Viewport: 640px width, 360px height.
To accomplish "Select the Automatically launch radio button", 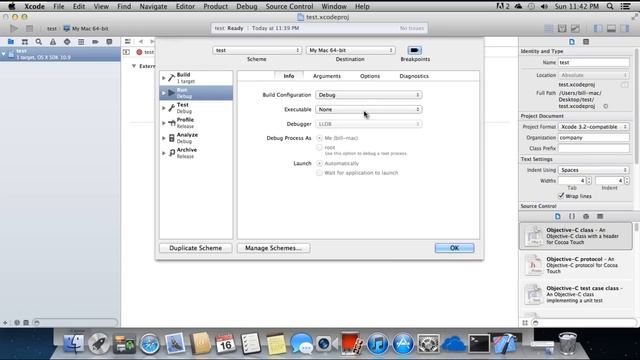I will point(319,163).
